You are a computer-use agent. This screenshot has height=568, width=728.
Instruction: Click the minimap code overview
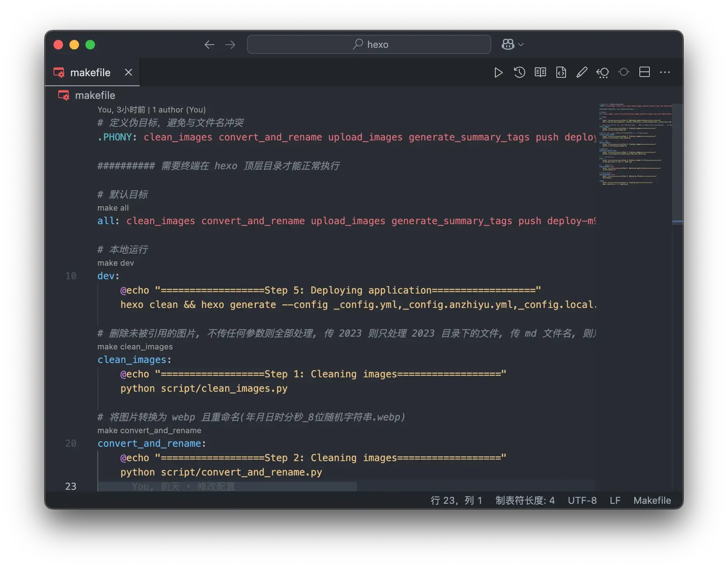(635, 144)
